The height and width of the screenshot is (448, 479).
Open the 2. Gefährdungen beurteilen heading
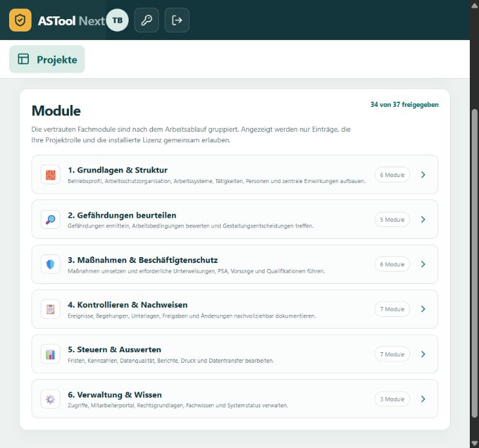122,215
